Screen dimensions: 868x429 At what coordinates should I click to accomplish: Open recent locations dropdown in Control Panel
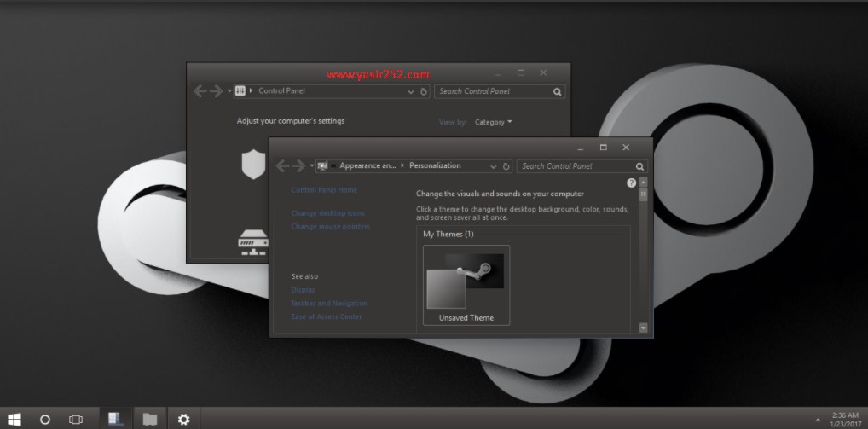coord(229,91)
